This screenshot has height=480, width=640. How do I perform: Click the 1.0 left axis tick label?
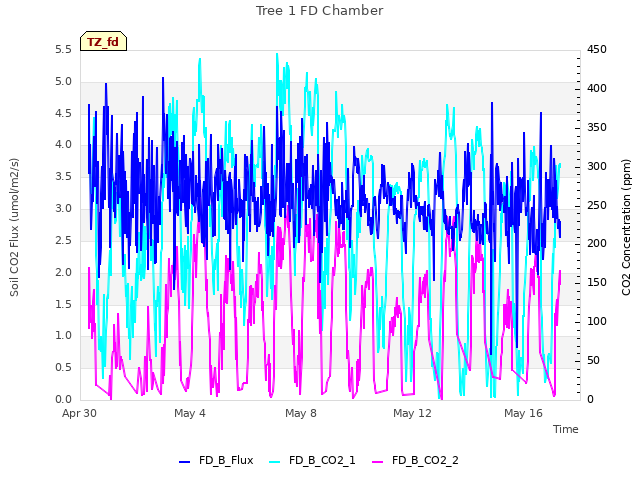[64, 336]
